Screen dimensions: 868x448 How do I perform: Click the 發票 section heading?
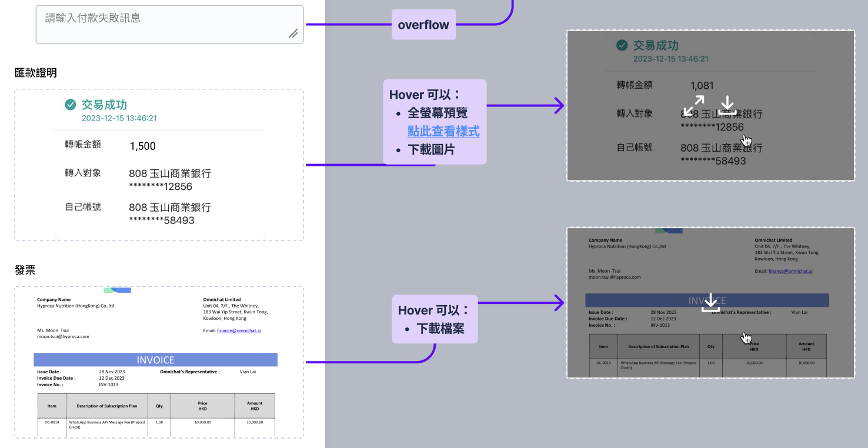[25, 270]
